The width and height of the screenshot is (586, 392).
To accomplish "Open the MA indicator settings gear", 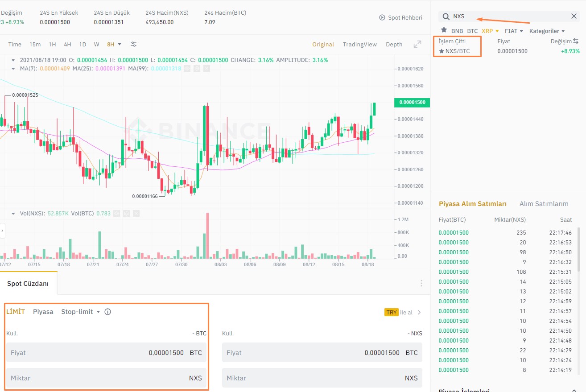I will (197, 68).
